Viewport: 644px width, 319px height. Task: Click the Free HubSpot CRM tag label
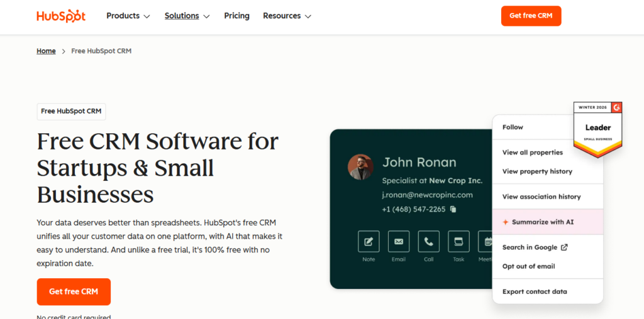[x=71, y=112]
